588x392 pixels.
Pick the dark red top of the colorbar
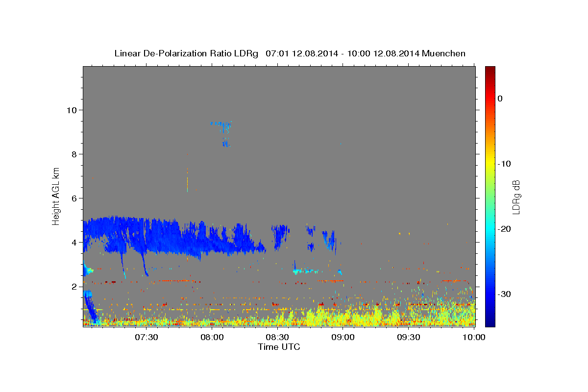point(490,69)
